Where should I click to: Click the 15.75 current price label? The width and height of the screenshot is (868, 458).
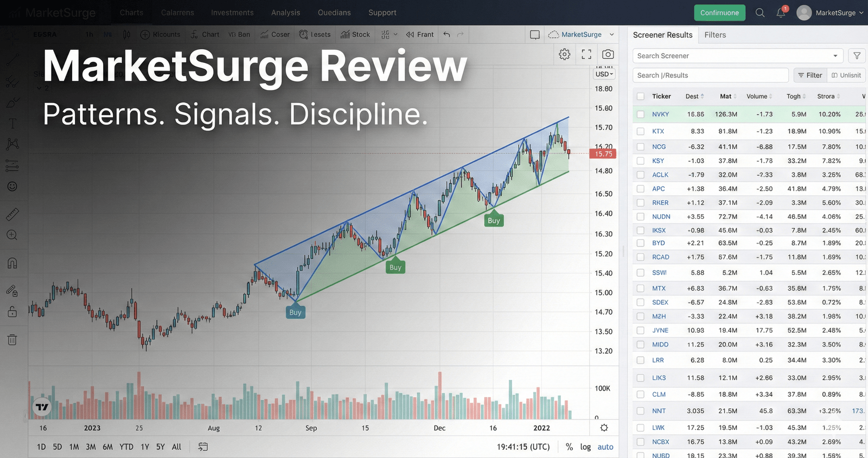click(603, 154)
